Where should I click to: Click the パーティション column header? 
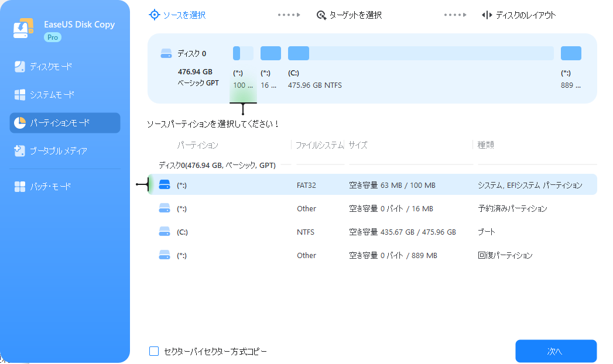[x=197, y=145]
